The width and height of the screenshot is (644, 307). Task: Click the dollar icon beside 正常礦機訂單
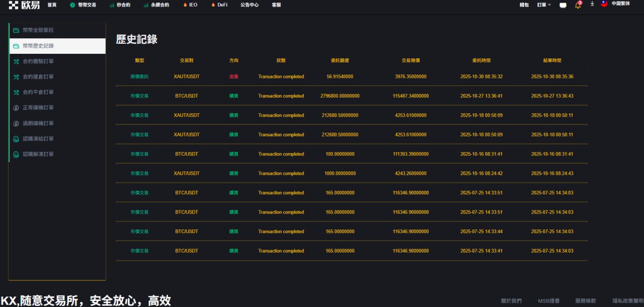coord(16,108)
